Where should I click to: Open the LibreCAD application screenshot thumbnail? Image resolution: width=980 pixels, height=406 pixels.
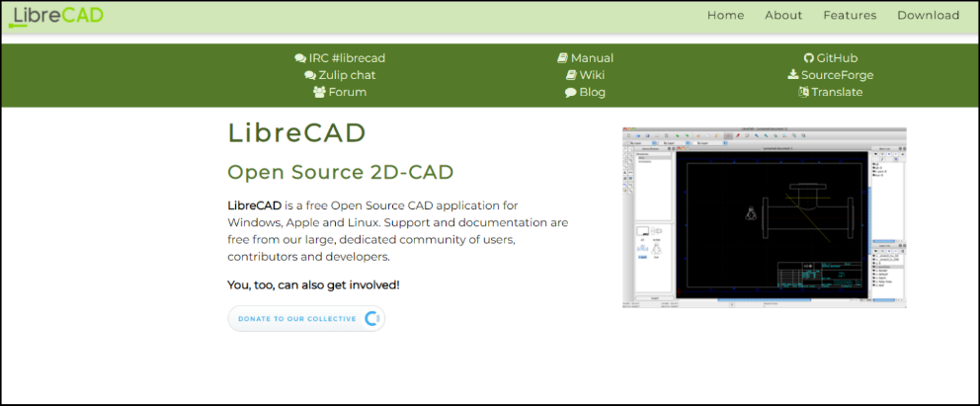(764, 217)
